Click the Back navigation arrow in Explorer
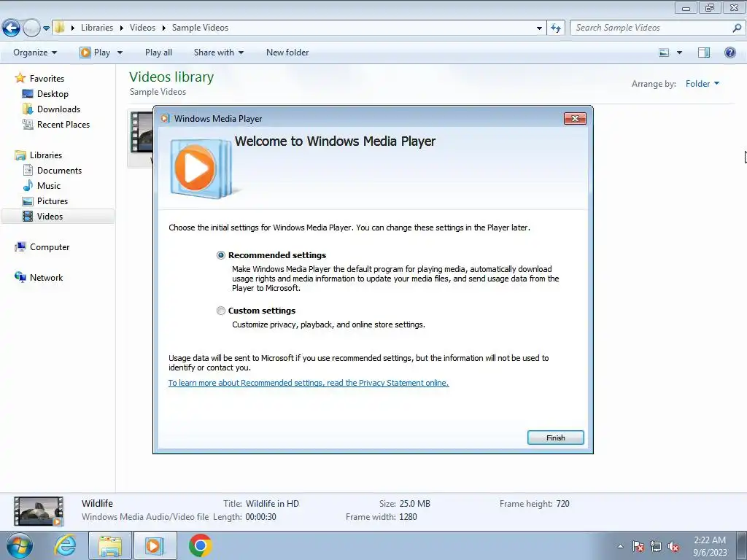Viewport: 747px width, 560px height. click(x=12, y=28)
